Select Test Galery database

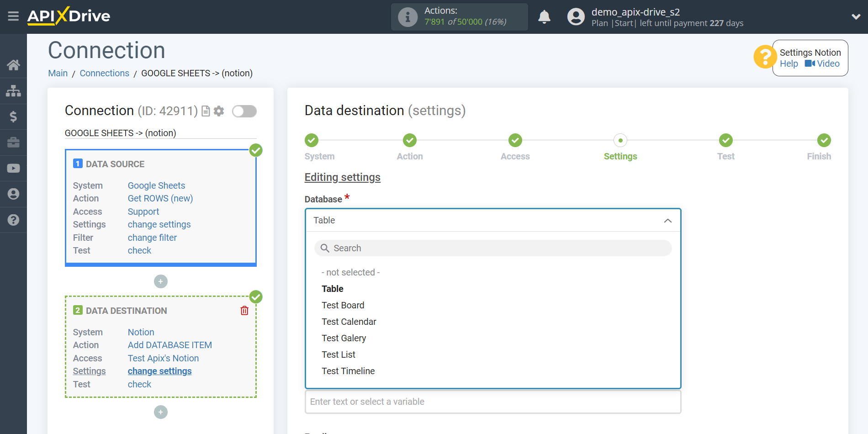point(344,338)
